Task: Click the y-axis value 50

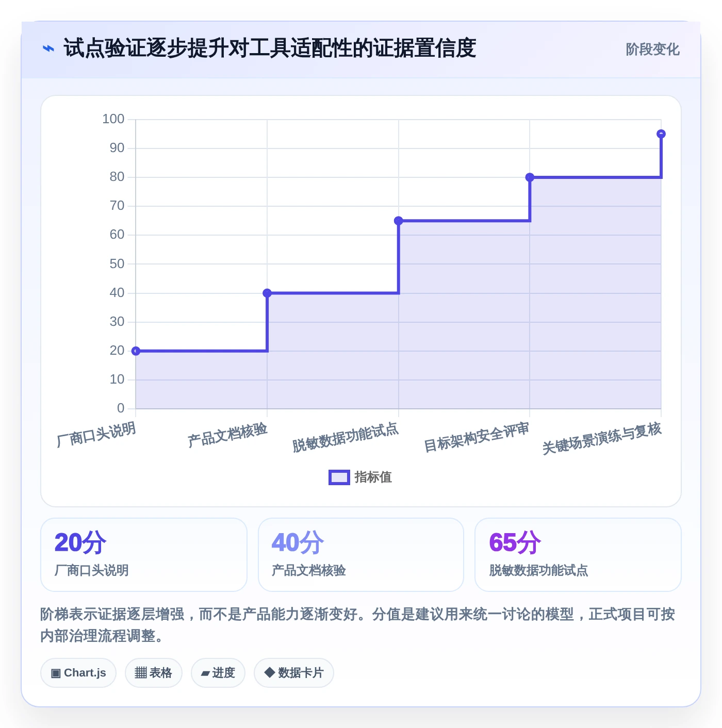Action: click(x=117, y=264)
